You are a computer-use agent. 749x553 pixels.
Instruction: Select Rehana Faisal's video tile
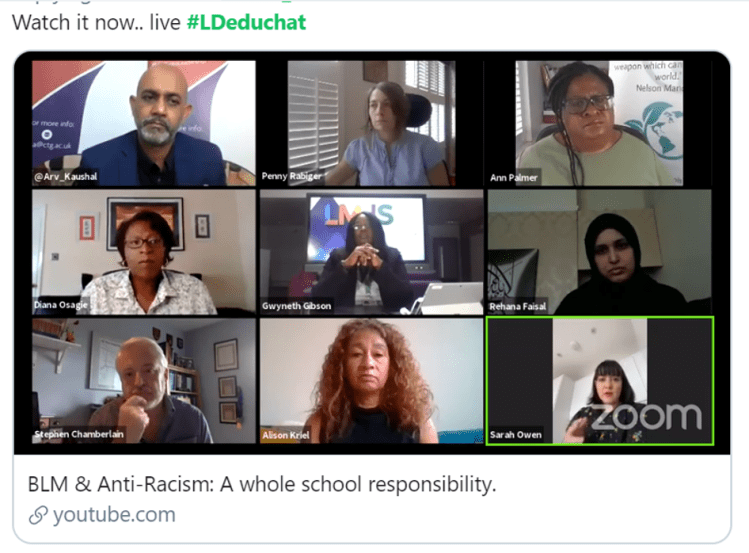[599, 252]
